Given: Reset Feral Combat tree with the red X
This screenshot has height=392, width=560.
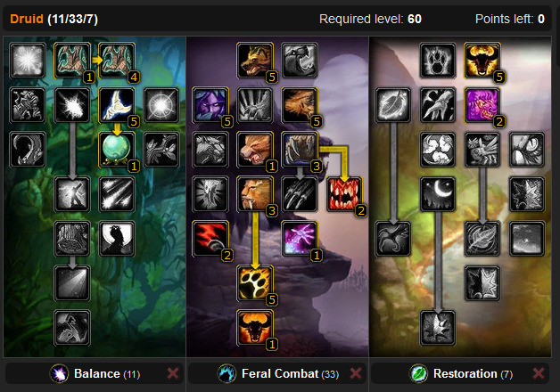Looking at the screenshot, I should [x=356, y=373].
